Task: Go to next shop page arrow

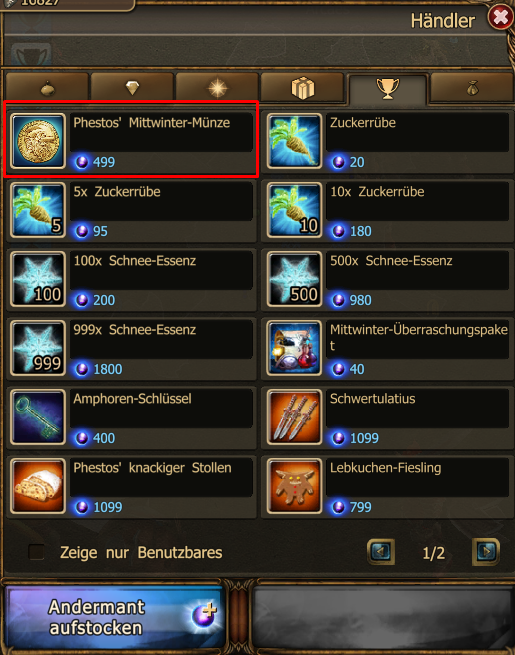Action: 486,552
